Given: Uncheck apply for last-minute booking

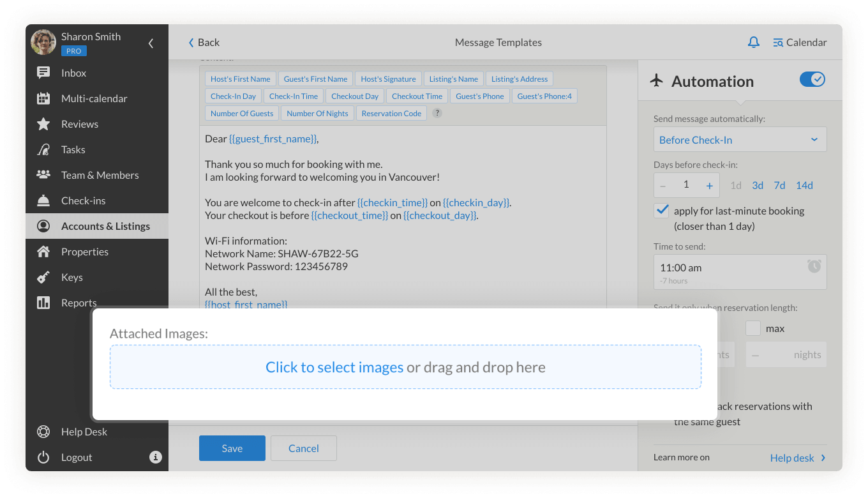Looking at the screenshot, I should coord(662,211).
